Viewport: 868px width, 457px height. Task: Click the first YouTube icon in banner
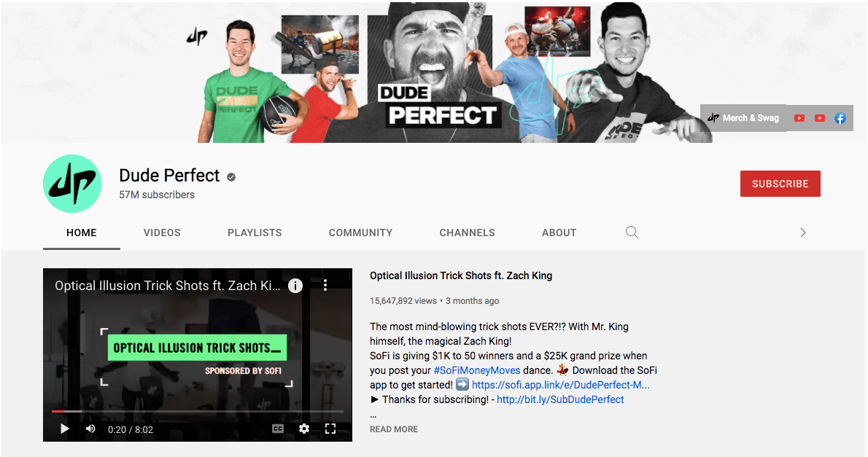tap(799, 118)
